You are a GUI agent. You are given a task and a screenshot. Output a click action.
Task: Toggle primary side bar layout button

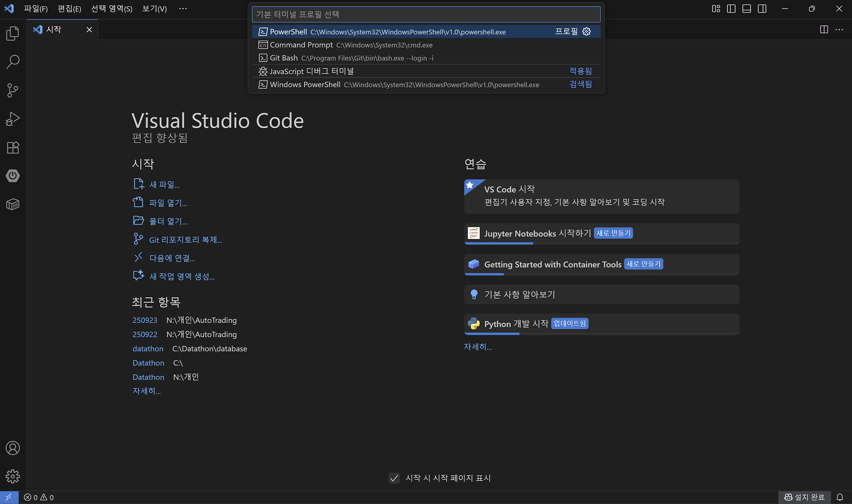pyautogui.click(x=731, y=9)
